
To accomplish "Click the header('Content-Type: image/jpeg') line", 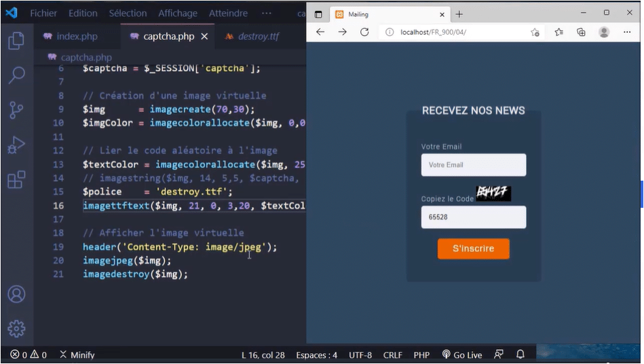I will pos(180,247).
